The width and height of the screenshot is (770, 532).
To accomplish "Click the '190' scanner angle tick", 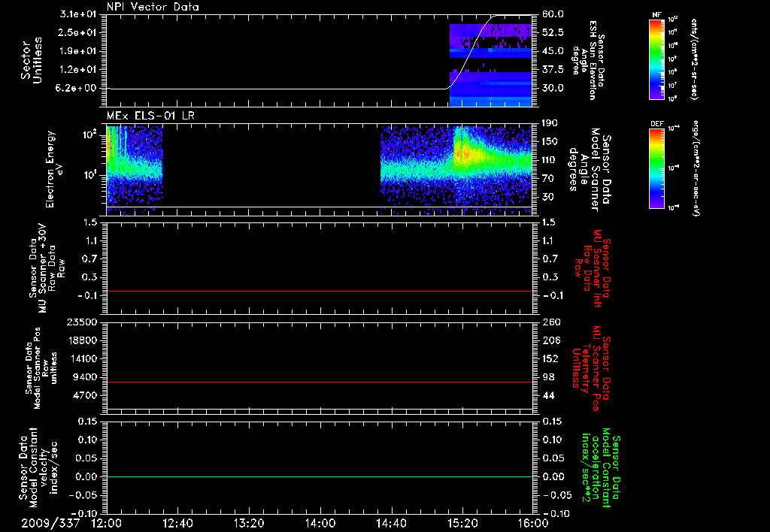I will click(x=550, y=123).
